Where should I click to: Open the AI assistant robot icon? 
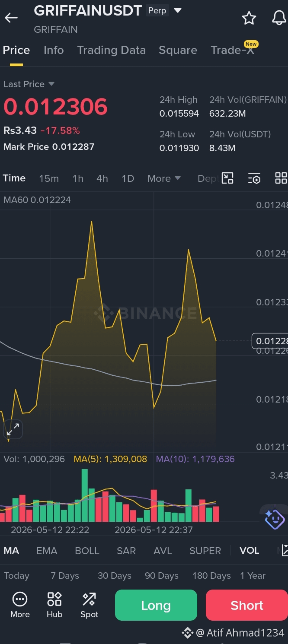coord(275,519)
